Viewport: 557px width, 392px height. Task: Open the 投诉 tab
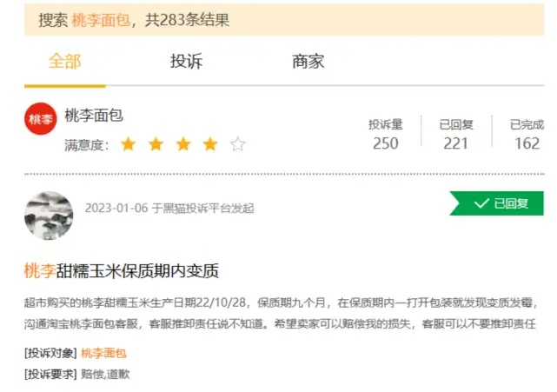click(x=186, y=61)
